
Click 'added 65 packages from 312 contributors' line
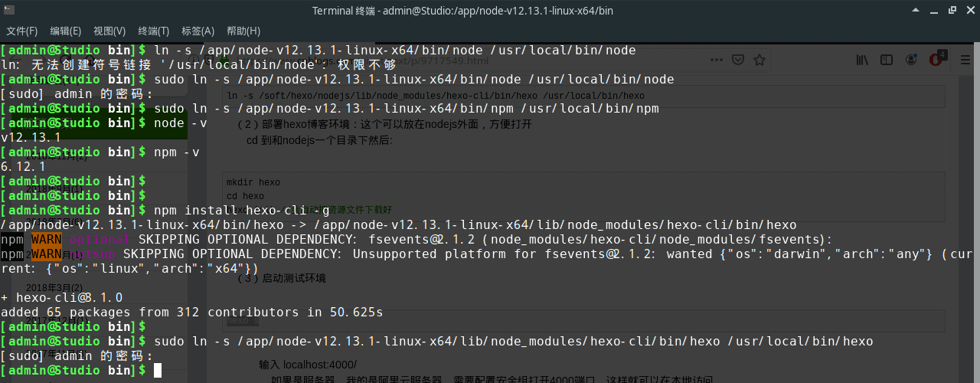tap(191, 313)
